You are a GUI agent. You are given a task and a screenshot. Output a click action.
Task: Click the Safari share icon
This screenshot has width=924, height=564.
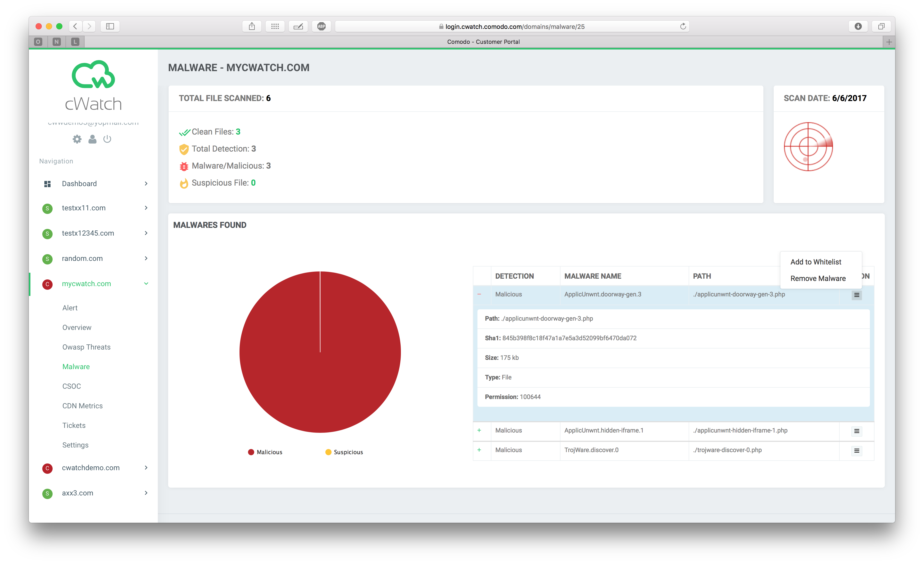pos(252,26)
